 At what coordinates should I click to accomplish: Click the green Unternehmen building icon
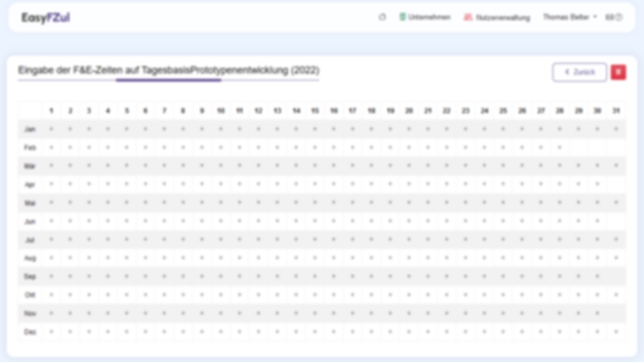click(403, 17)
